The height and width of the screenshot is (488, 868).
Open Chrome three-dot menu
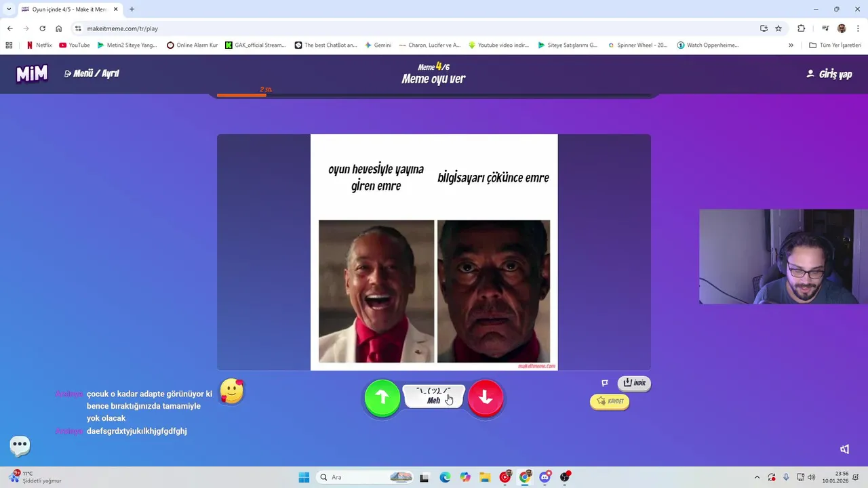click(x=859, y=28)
